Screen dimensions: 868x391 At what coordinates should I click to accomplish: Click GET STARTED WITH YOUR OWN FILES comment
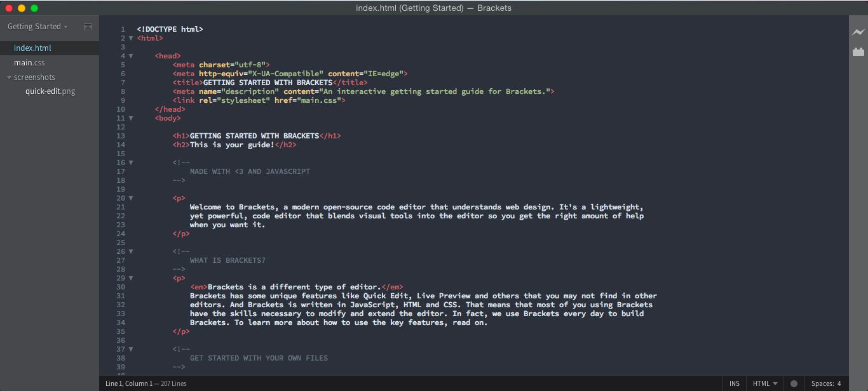click(259, 358)
